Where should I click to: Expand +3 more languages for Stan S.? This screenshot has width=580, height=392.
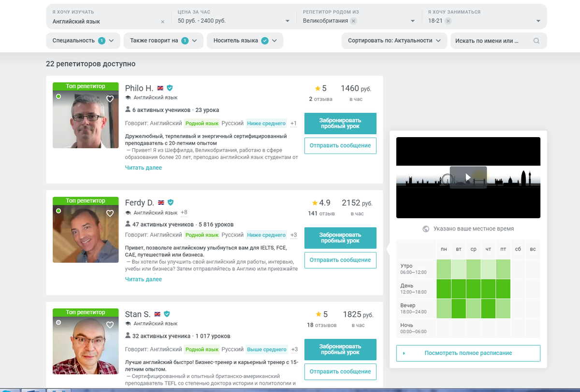(294, 350)
